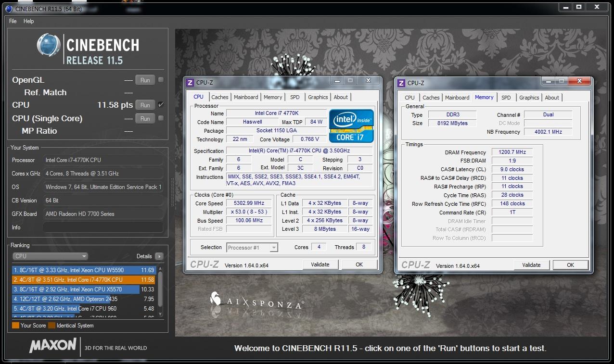Select ranking row Intel Core i7 CPU 960
Viewport: 614px width, 364px height.
tap(84, 309)
